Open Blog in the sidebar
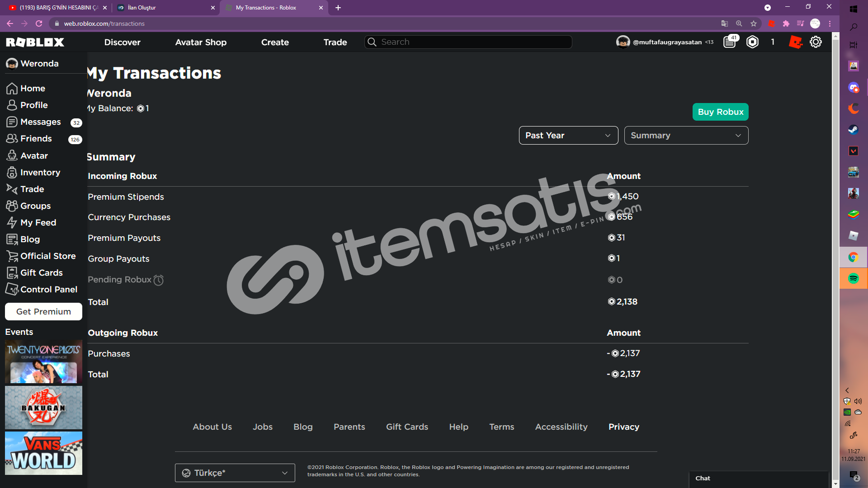Viewport: 868px width, 488px height. click(x=23, y=239)
